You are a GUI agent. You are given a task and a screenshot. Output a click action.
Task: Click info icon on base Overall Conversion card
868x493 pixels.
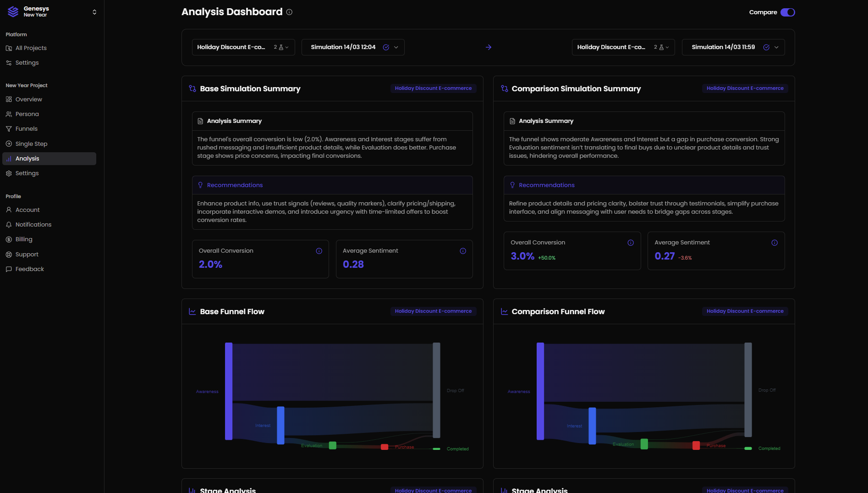319,251
